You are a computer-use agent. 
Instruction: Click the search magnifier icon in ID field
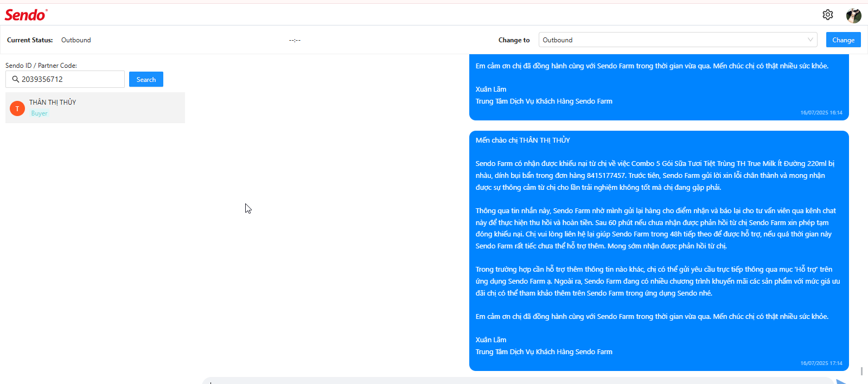(x=15, y=79)
